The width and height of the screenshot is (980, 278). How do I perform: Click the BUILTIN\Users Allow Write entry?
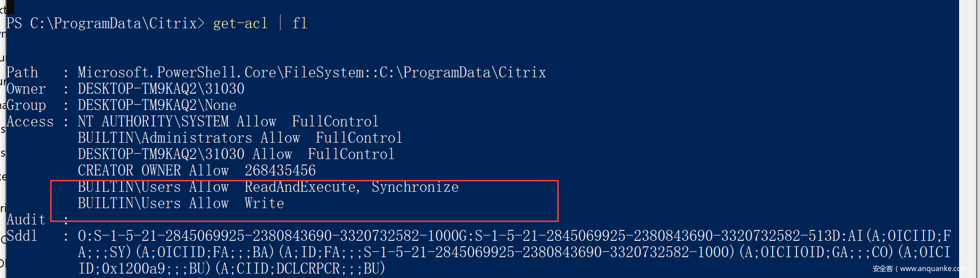point(181,203)
